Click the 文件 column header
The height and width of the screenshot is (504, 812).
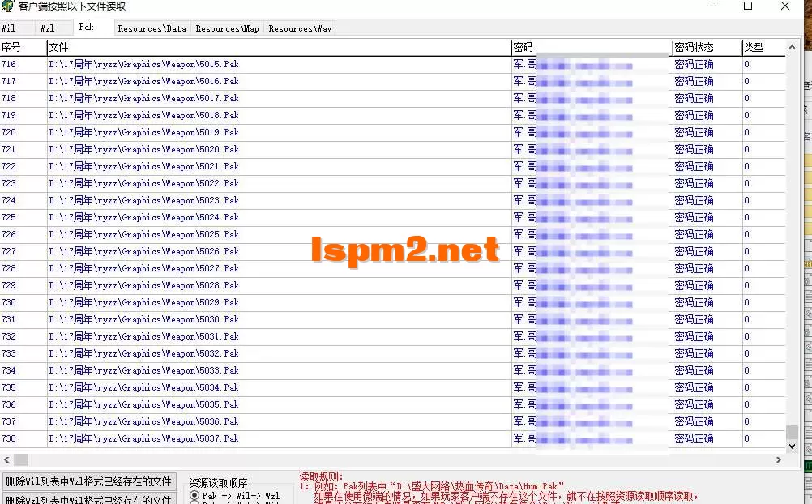[x=279, y=48]
